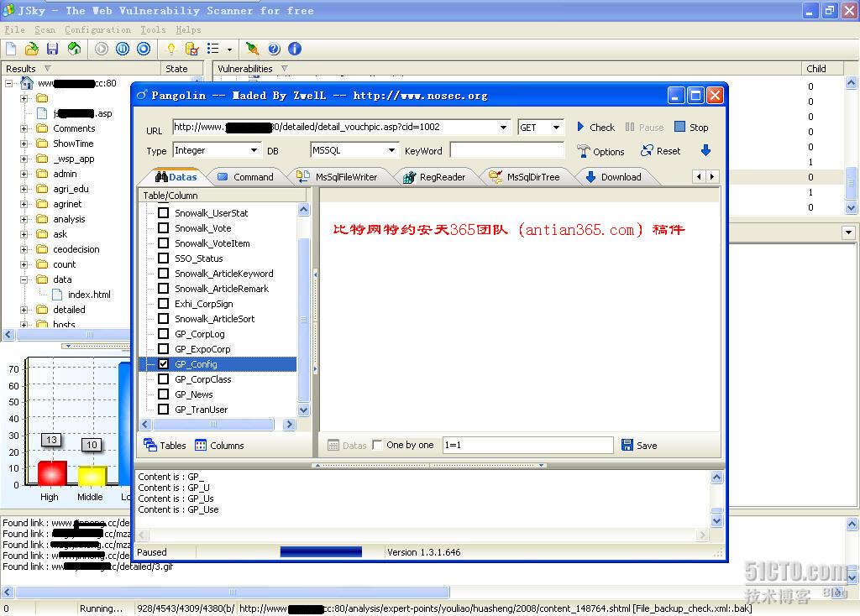
Task: Pause the scan using the pause icon
Action: (x=123, y=49)
